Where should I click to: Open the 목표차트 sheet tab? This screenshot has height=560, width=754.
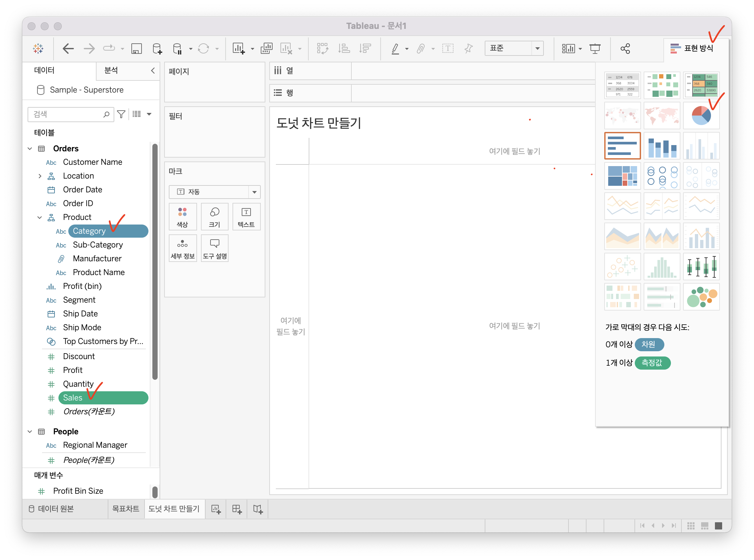click(x=126, y=509)
